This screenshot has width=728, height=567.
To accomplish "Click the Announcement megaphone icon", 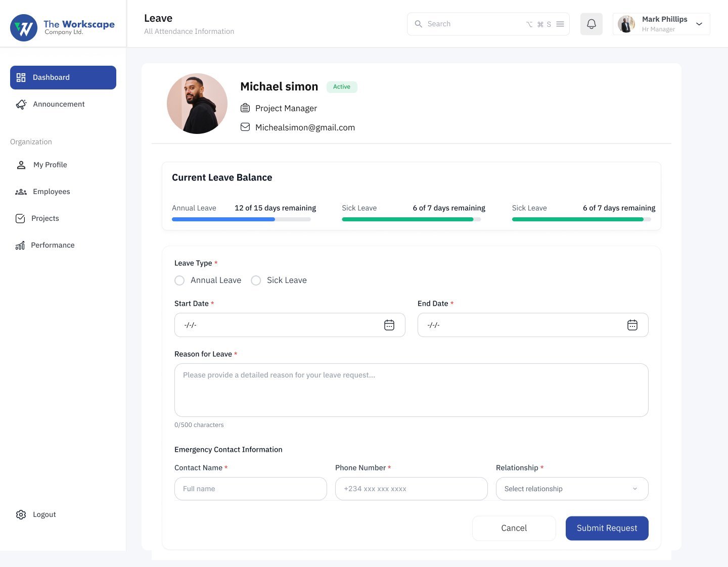I will pyautogui.click(x=21, y=104).
